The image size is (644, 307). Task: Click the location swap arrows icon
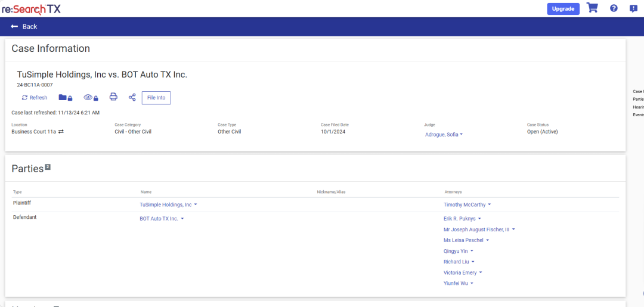(x=61, y=132)
